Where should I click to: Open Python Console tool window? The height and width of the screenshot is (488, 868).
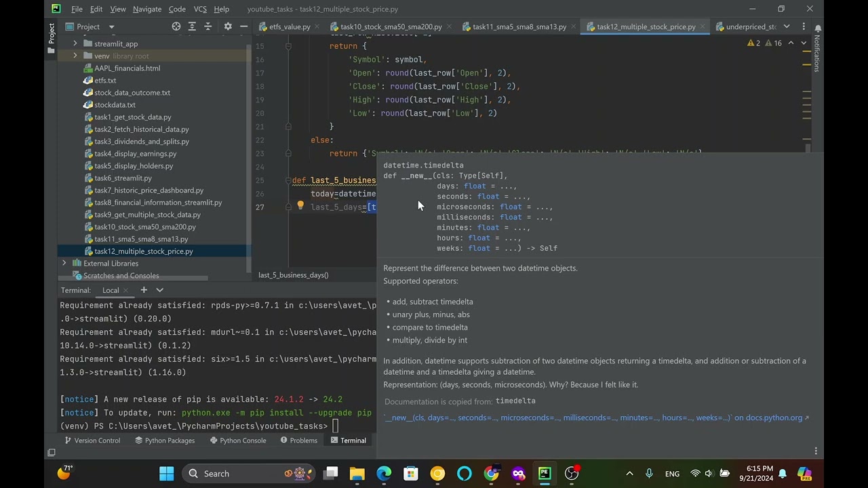pos(237,440)
